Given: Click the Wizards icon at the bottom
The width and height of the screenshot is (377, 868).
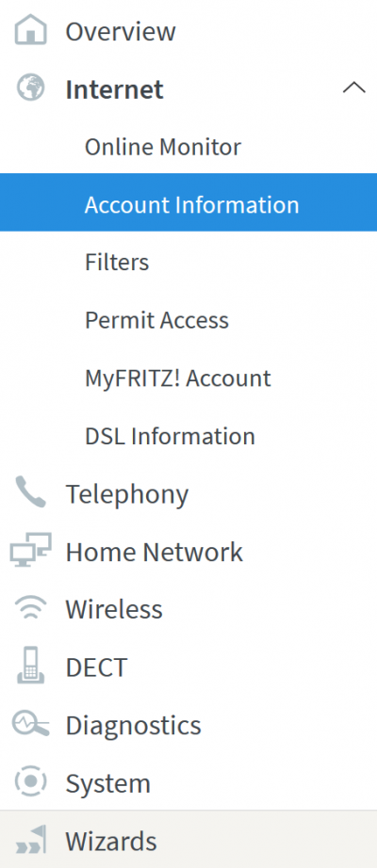Looking at the screenshot, I should click(x=30, y=840).
